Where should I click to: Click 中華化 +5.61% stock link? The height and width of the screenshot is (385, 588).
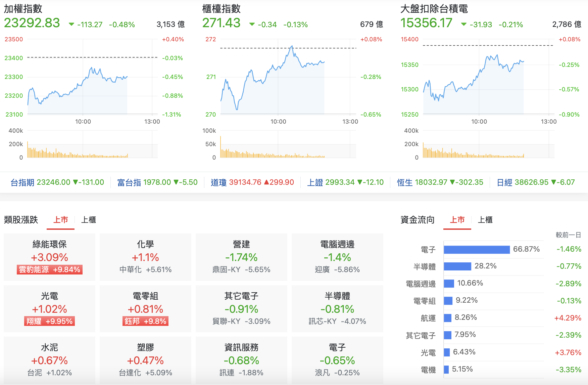[x=145, y=269]
